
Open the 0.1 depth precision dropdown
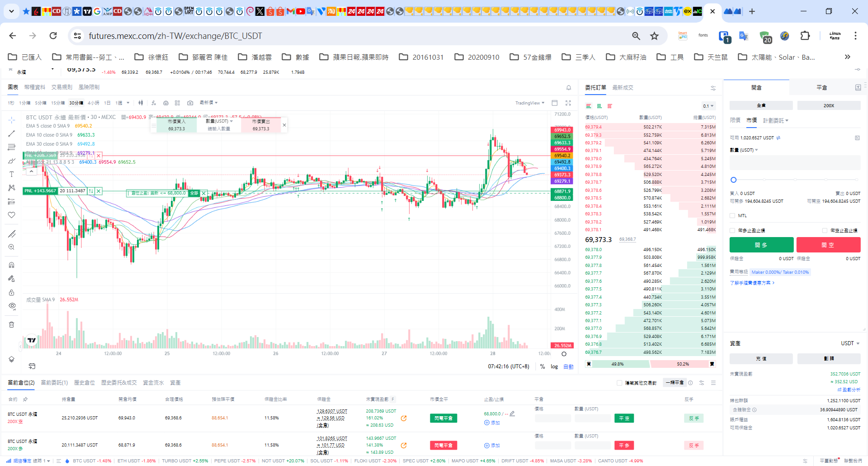click(708, 106)
